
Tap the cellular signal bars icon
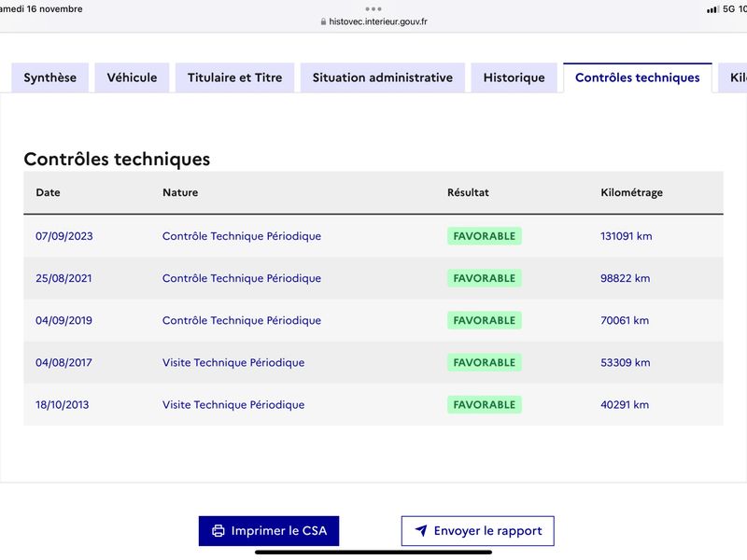point(712,9)
